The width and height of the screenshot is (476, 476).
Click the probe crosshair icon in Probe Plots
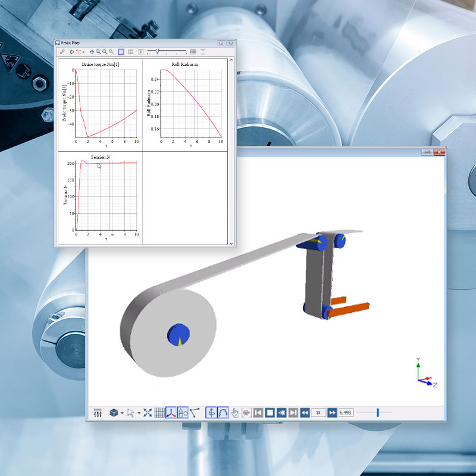coord(72,52)
